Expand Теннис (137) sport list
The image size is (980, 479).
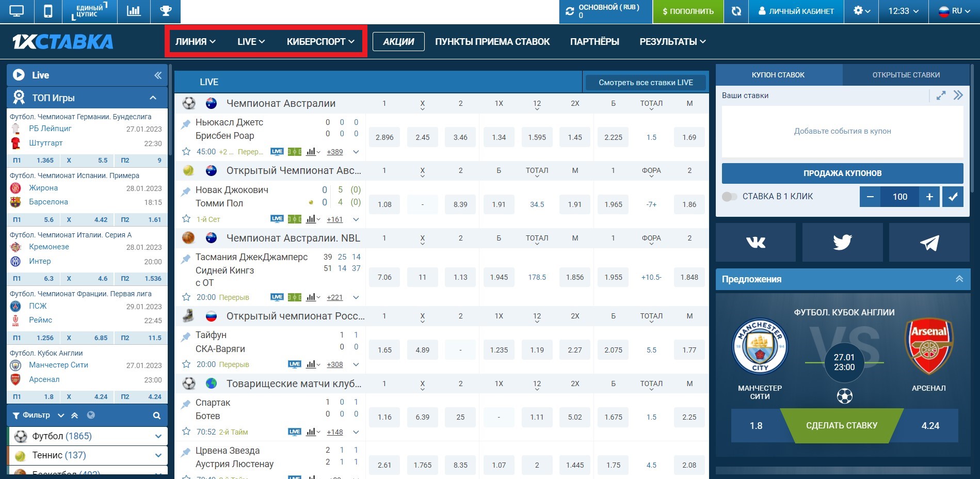click(x=158, y=455)
